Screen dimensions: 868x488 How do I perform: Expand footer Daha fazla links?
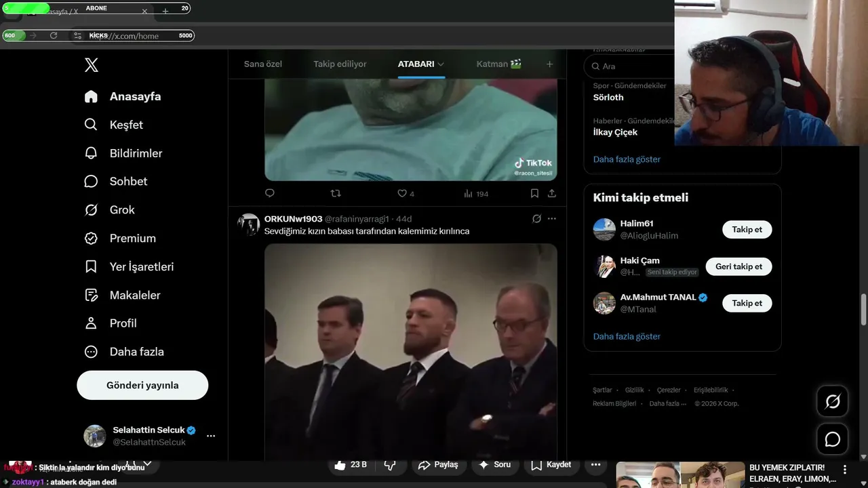click(x=668, y=403)
